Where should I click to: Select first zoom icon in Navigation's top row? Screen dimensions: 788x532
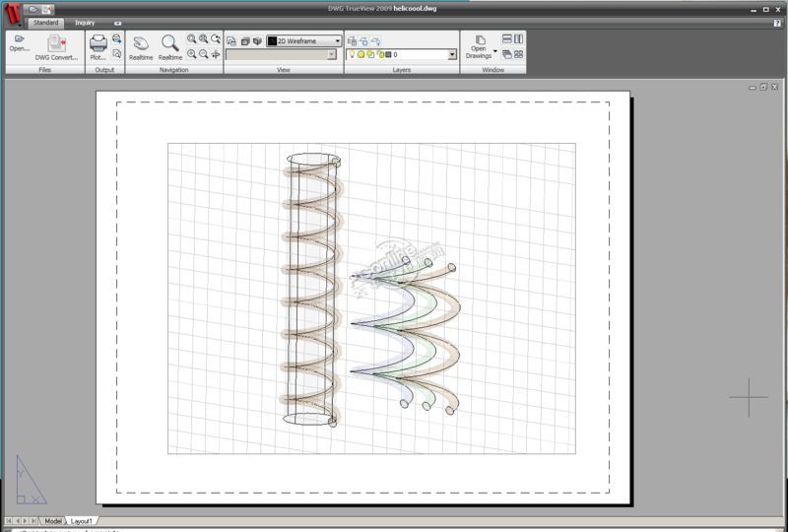(x=191, y=38)
